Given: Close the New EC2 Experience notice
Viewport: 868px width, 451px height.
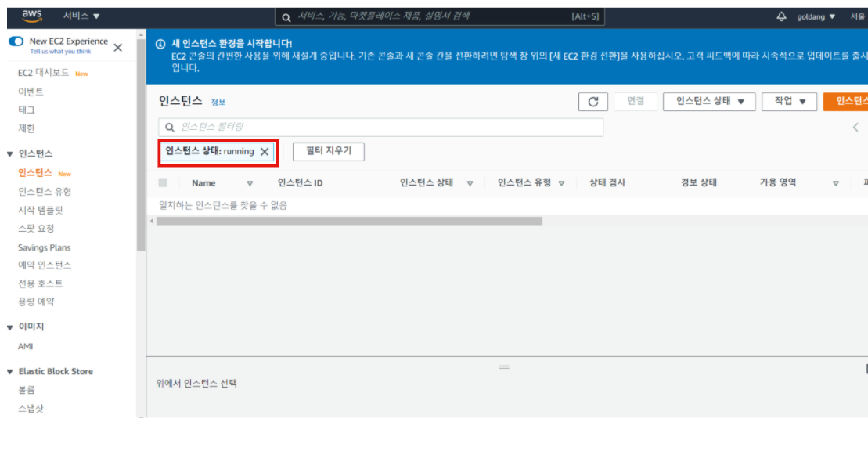Looking at the screenshot, I should (118, 48).
